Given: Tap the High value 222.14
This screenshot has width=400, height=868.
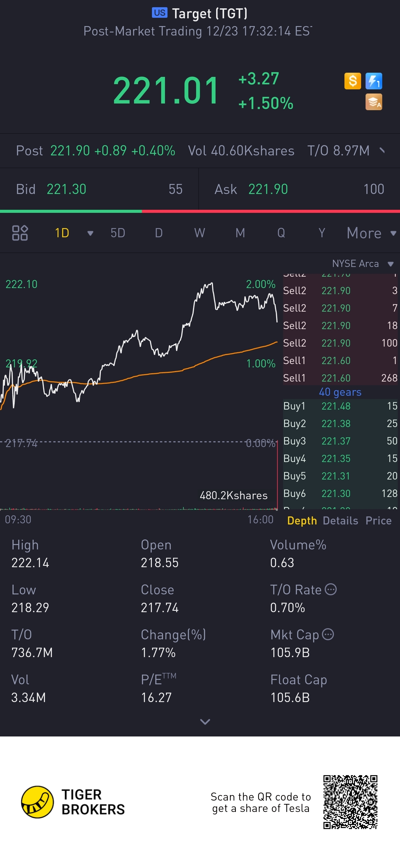Looking at the screenshot, I should 30,563.
